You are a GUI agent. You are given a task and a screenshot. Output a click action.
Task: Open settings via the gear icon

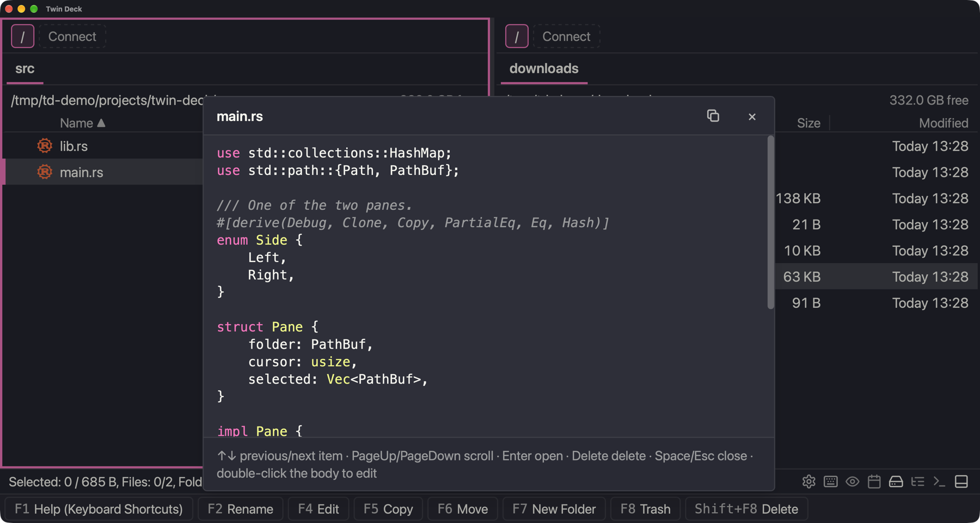[808, 482]
